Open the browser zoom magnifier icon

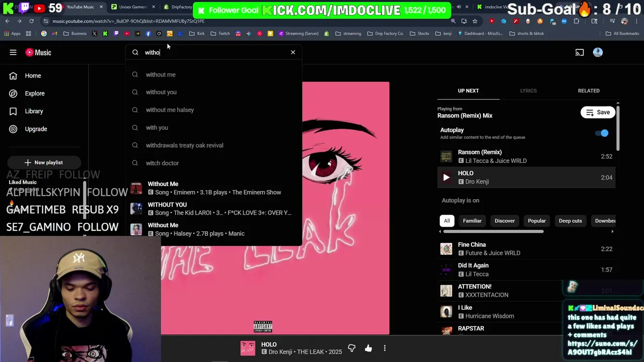[x=453, y=21]
